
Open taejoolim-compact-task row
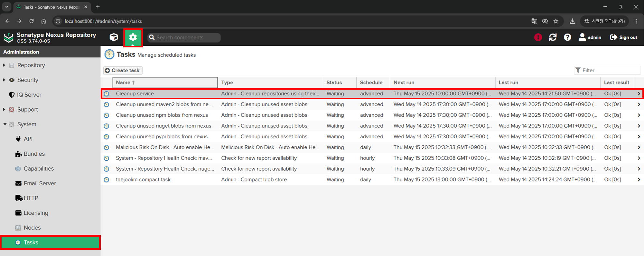tap(372, 180)
